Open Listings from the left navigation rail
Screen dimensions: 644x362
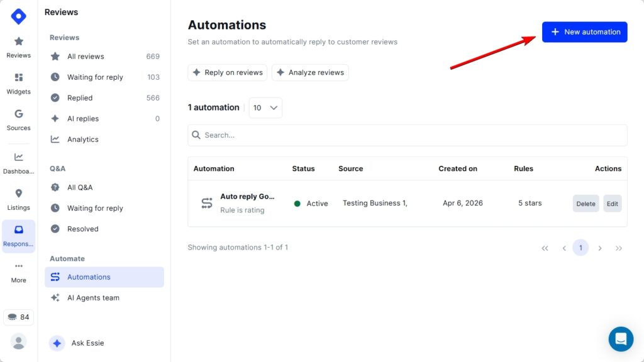[18, 196]
